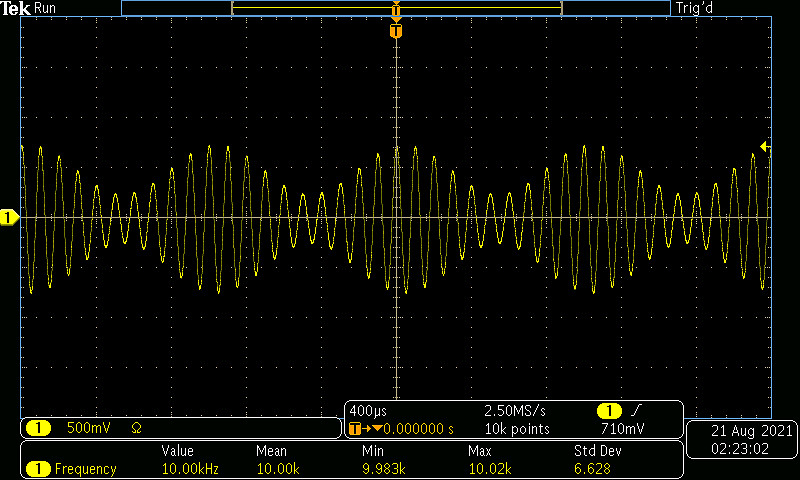The image size is (800, 480).
Task: Click the Frequency measurement label
Action: point(86,469)
